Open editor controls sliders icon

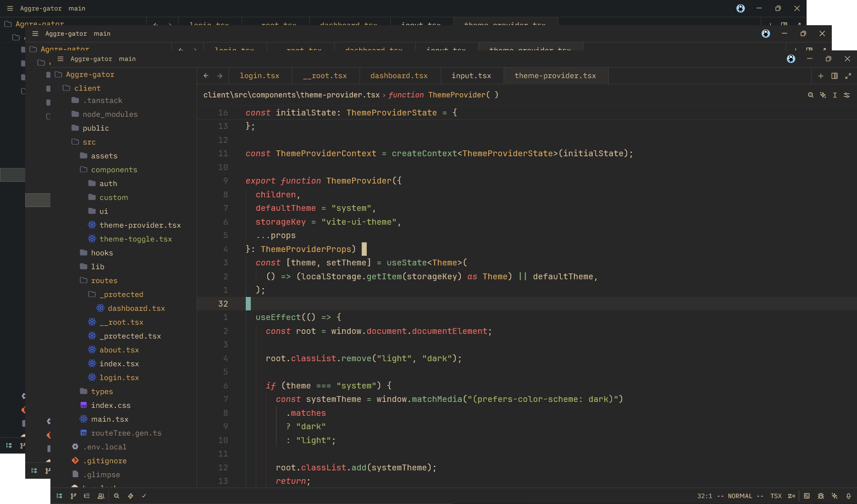(x=847, y=95)
